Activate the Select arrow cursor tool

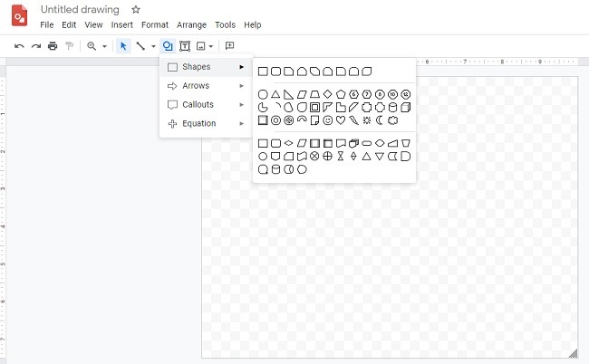click(x=123, y=46)
